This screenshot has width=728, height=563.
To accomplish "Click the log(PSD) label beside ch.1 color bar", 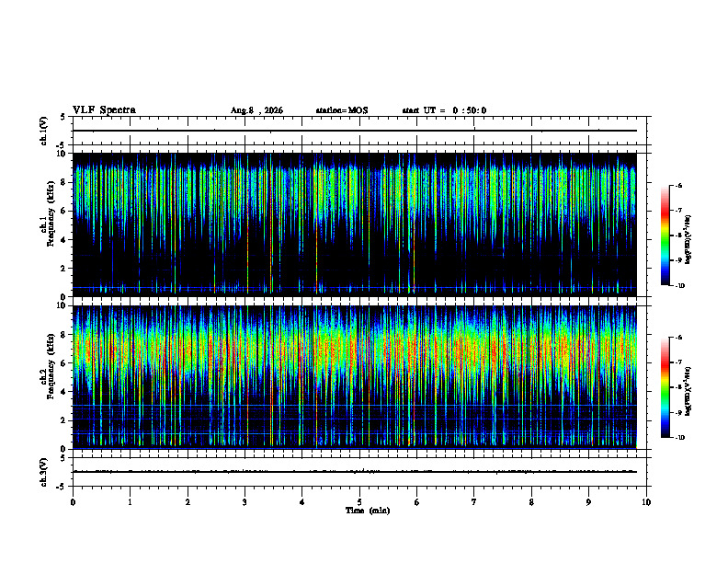I will (x=688, y=239).
